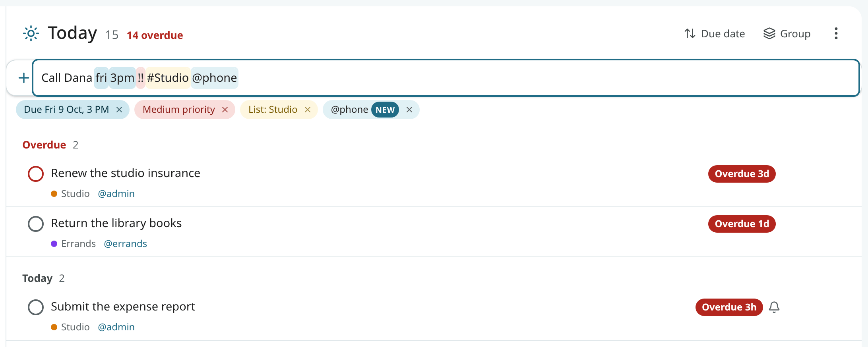Screen dimensions: 868x347
Task: Collapse the Today 2 section header
Action: pos(43,278)
